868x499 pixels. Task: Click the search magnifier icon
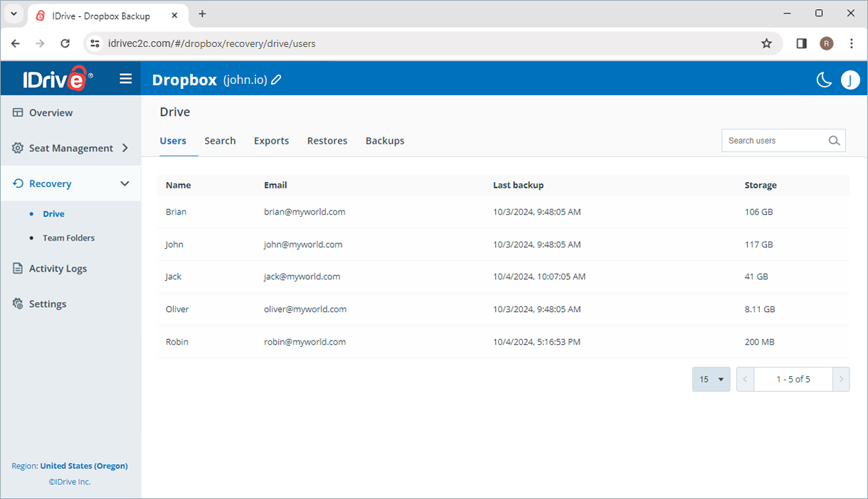(834, 141)
